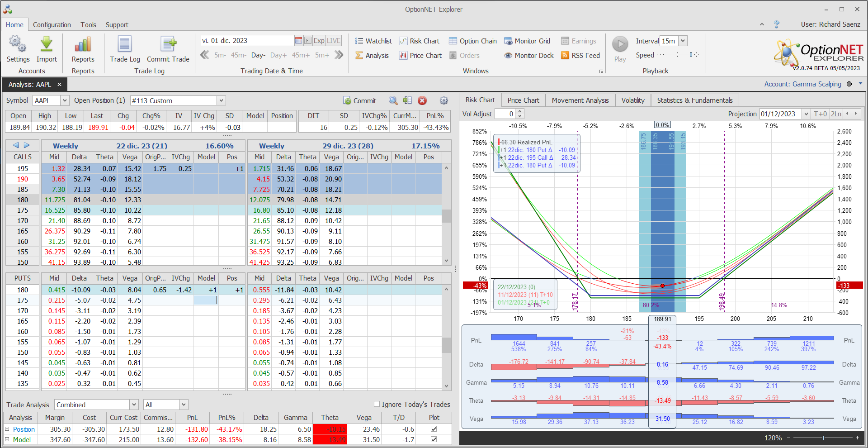Click the Play playback button
The image size is (868, 448).
click(620, 44)
